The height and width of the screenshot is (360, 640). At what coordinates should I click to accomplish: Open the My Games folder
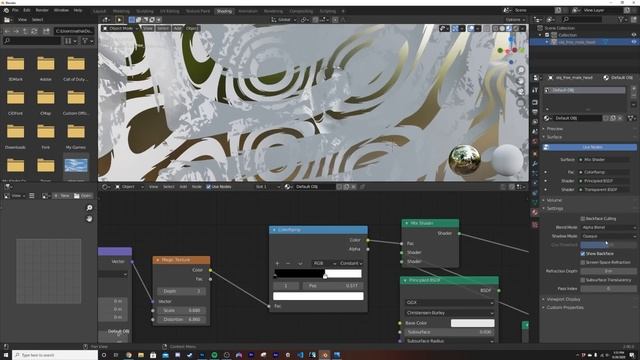coord(76,136)
